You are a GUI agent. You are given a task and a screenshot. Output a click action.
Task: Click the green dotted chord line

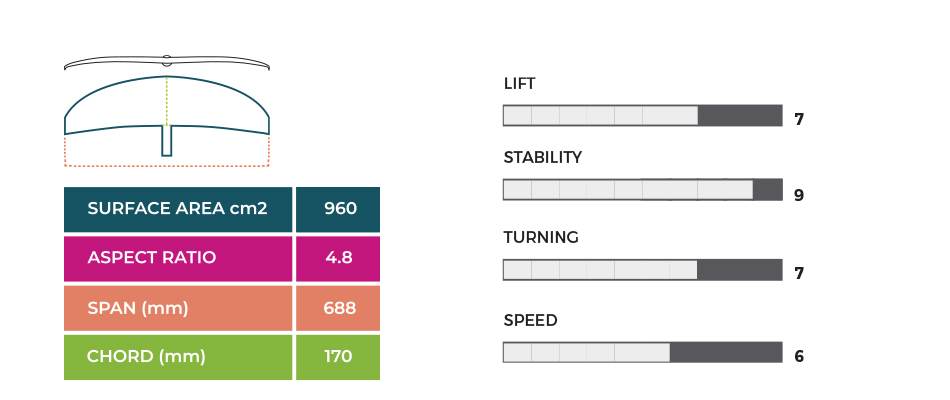167,101
